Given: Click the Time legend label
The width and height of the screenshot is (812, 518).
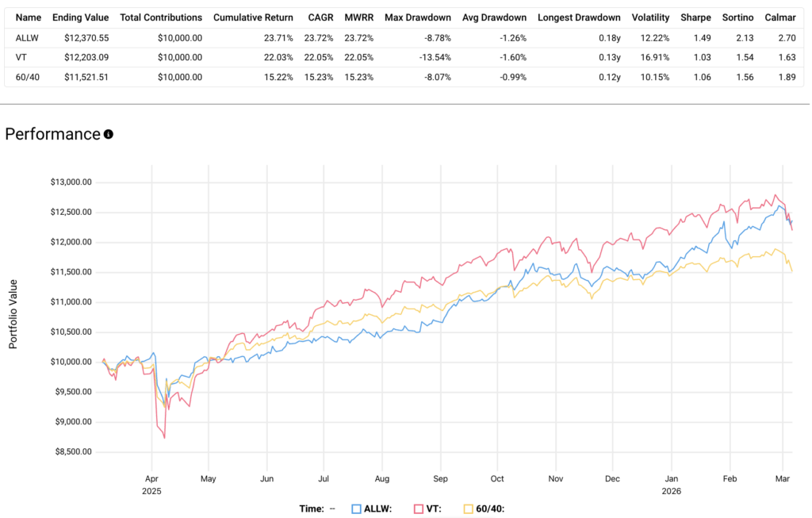Looking at the screenshot, I should tap(312, 508).
